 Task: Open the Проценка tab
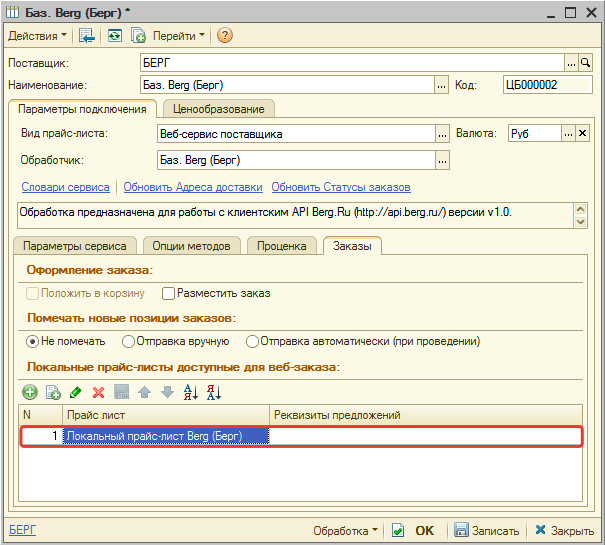pyautogui.click(x=282, y=246)
